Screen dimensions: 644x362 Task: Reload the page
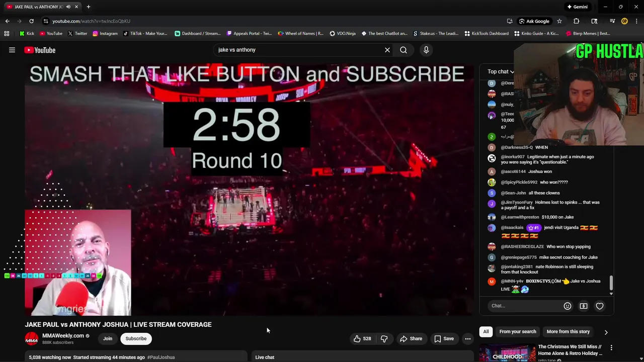31,21
